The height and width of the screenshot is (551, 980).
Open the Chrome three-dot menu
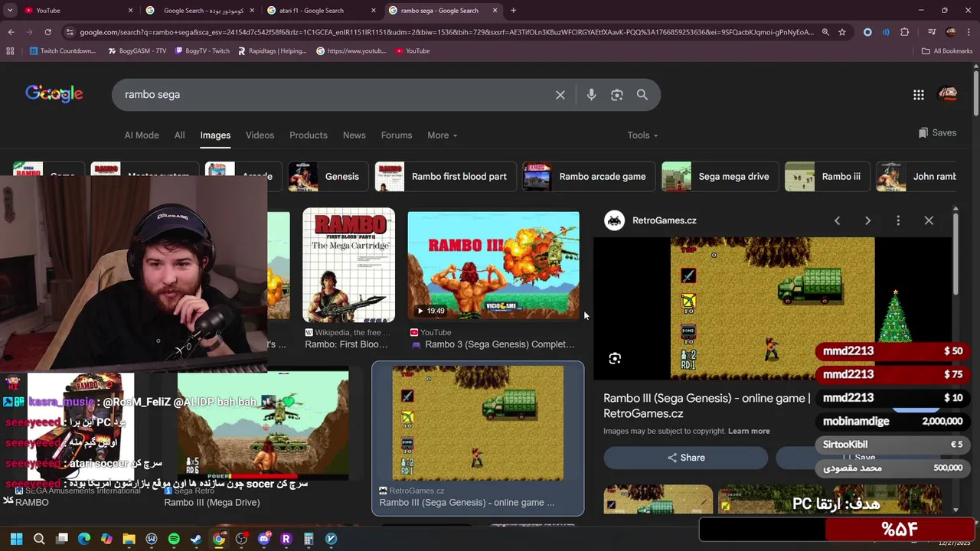[x=969, y=32]
